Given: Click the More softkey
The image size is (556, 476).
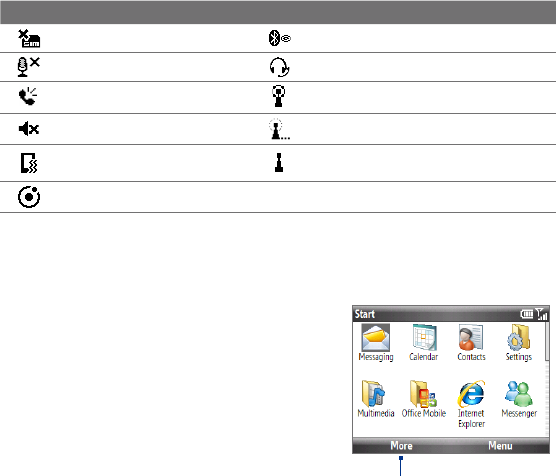Looking at the screenshot, I should [401, 445].
